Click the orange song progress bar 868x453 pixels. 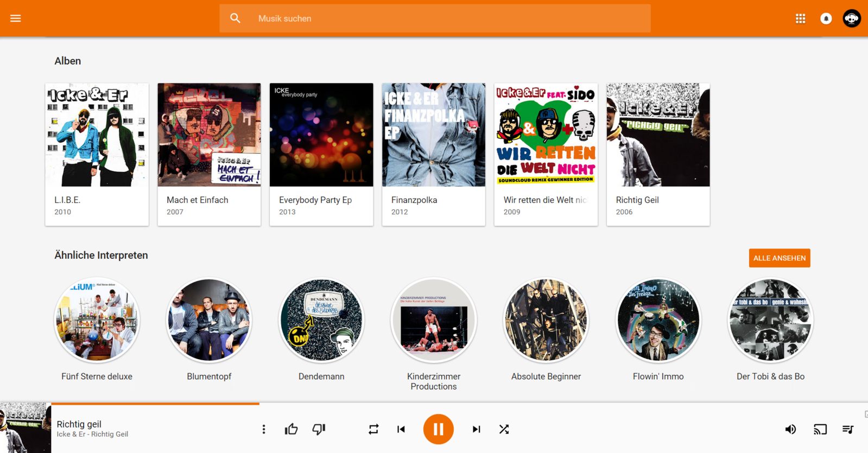155,404
